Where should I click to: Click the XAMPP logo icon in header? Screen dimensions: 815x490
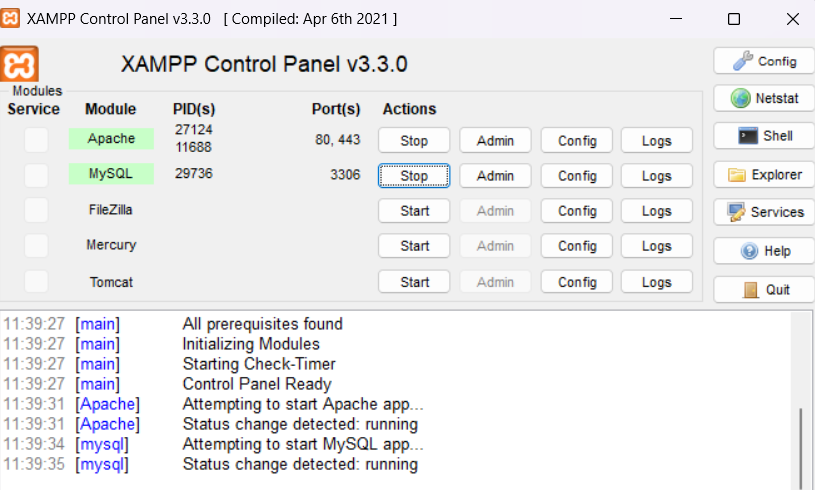pyautogui.click(x=21, y=65)
